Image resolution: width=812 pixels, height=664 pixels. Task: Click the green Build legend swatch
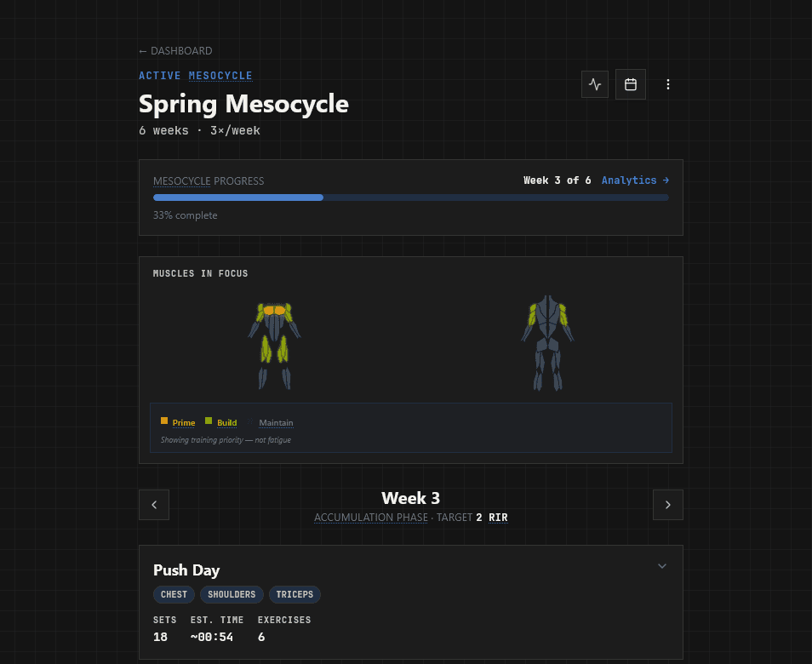[x=209, y=421]
